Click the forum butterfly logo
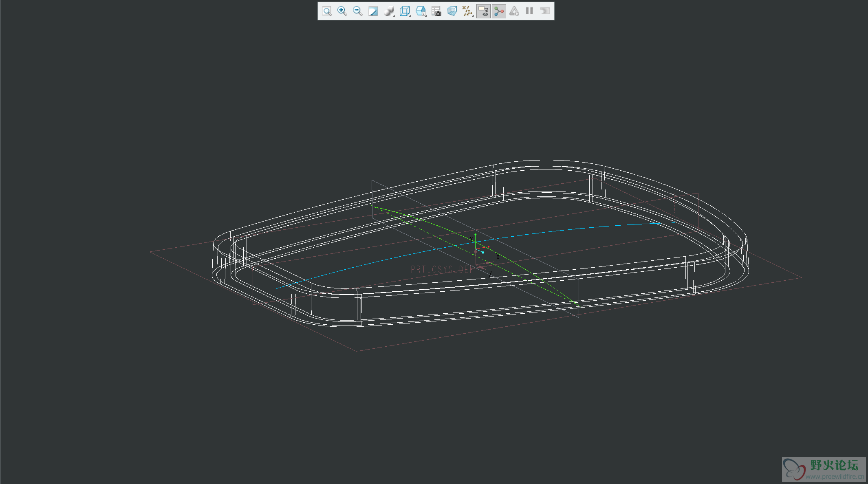 [x=795, y=469]
